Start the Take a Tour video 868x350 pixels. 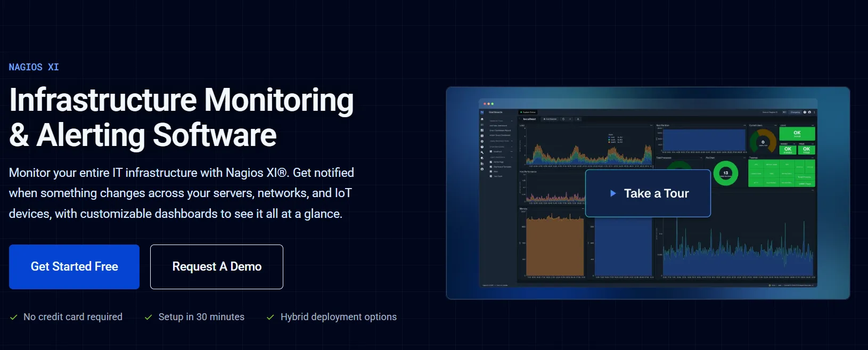pyautogui.click(x=648, y=193)
